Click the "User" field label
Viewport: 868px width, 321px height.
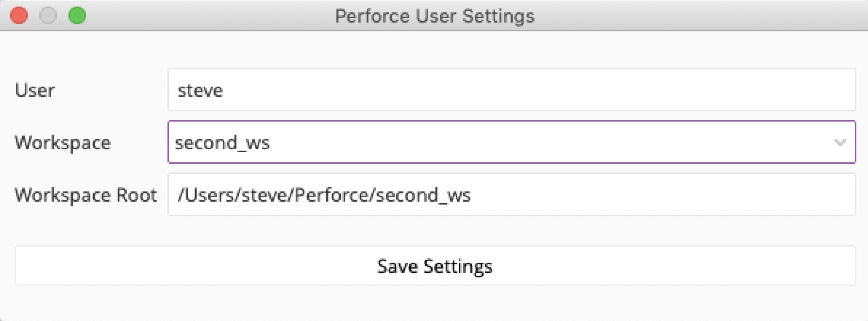pyautogui.click(x=35, y=90)
